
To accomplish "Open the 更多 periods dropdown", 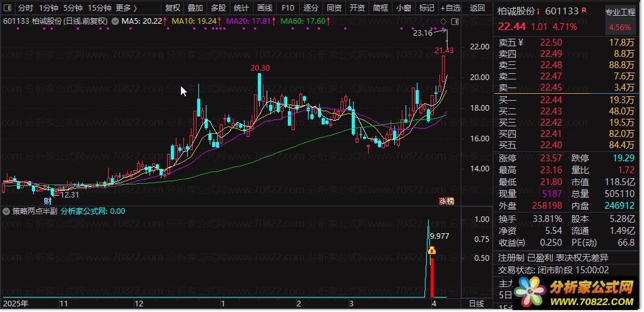I will pos(126,8).
